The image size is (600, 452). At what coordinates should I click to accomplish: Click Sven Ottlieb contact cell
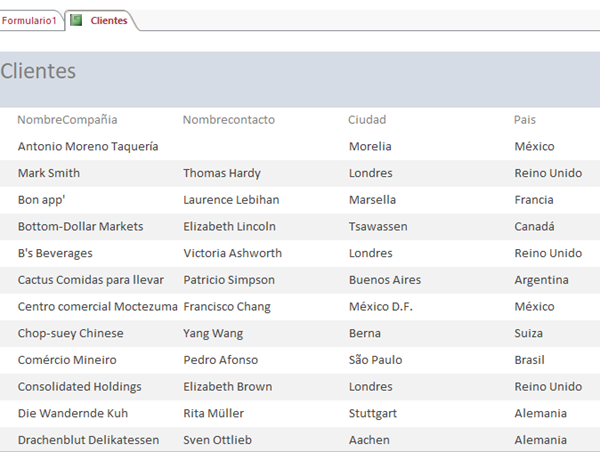tap(217, 440)
